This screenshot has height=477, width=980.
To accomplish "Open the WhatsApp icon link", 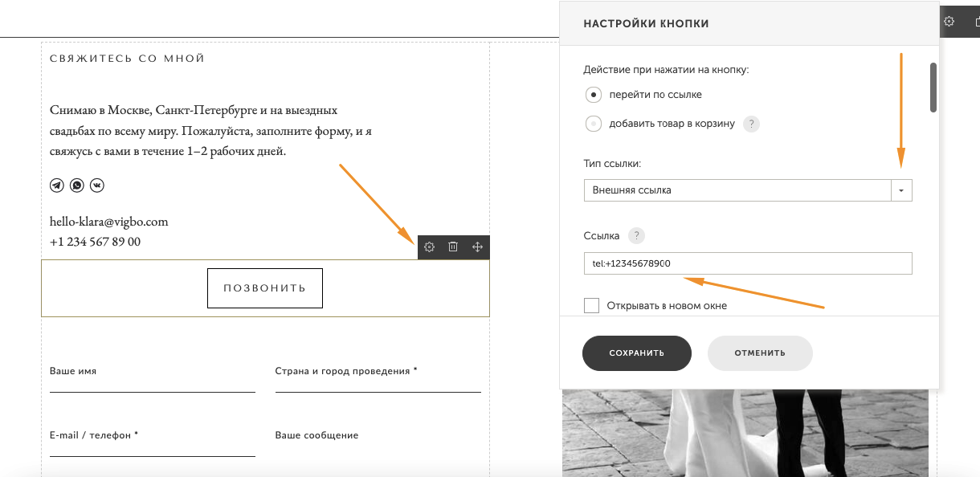I will click(x=77, y=185).
